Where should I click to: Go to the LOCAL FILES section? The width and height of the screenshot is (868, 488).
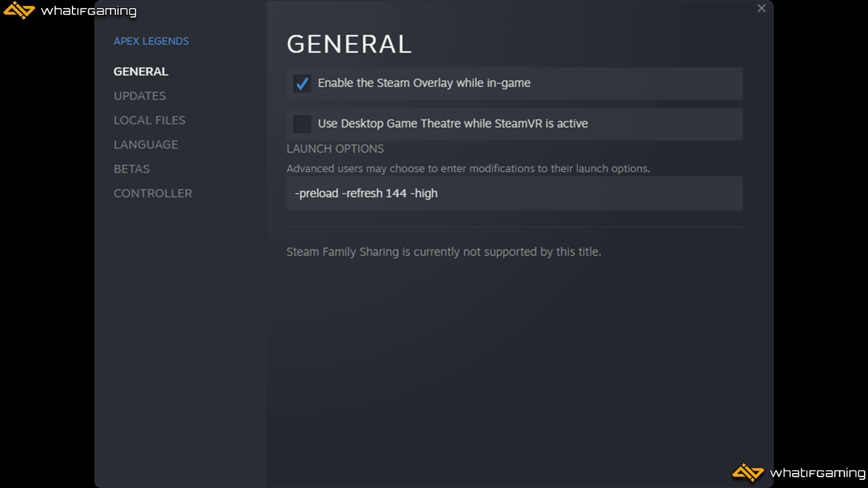coord(149,120)
